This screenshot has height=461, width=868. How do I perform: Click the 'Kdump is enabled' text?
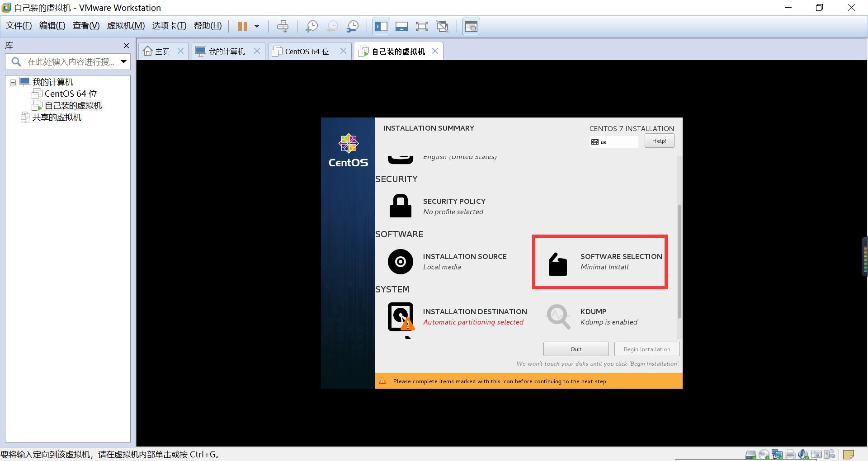[609, 322]
